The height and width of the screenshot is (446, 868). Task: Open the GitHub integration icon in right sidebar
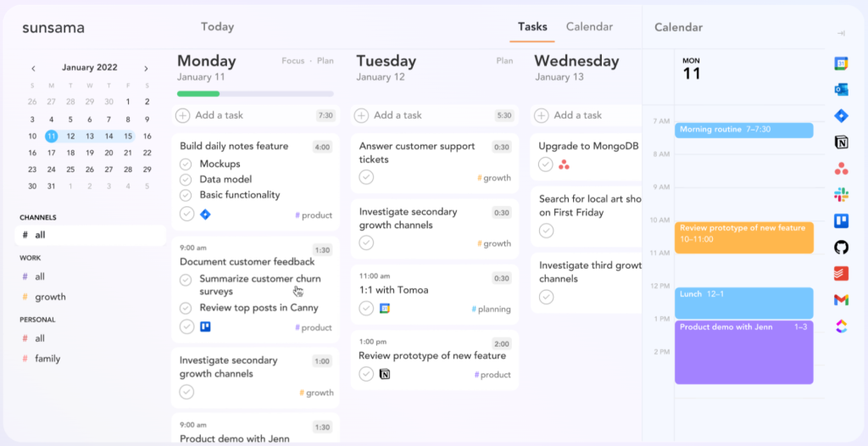click(x=841, y=247)
